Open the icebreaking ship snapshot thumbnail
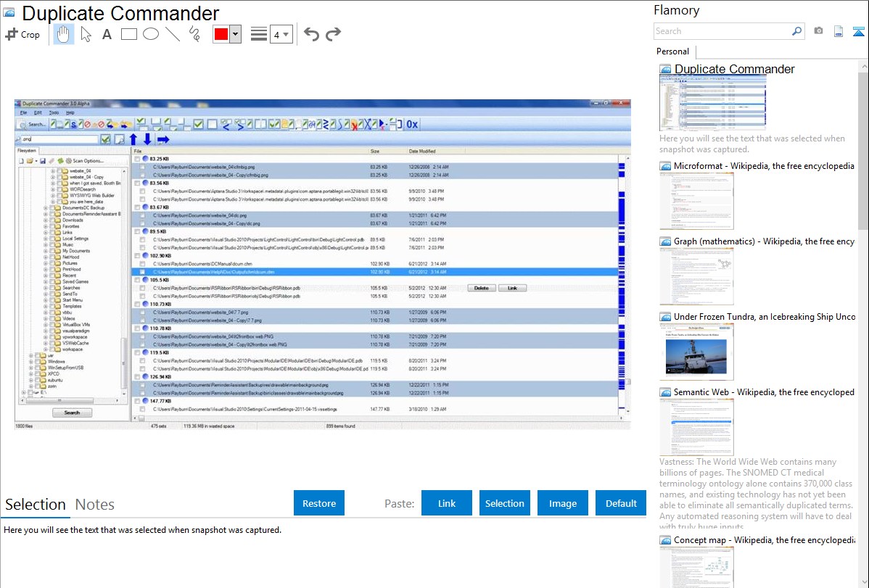The width and height of the screenshot is (869, 588). point(696,352)
